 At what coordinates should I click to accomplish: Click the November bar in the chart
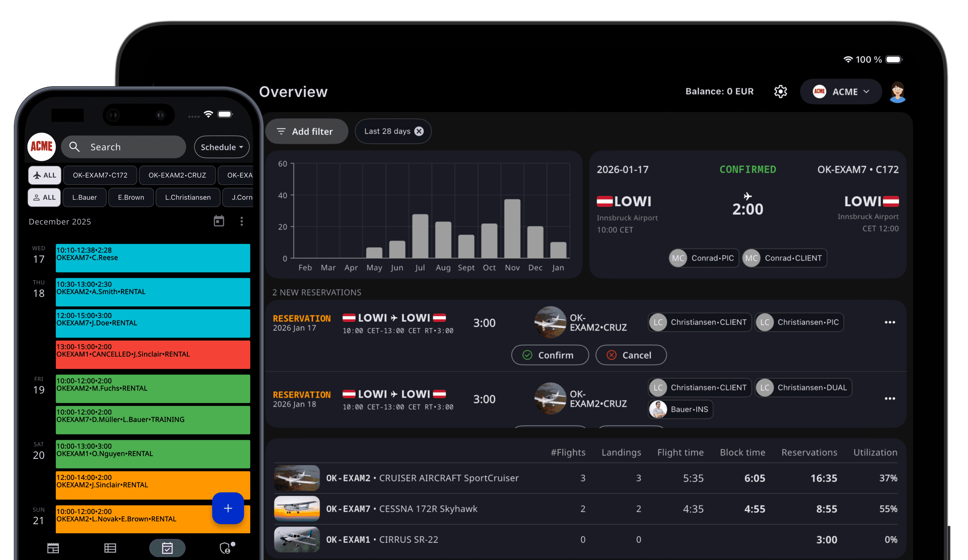[512, 229]
